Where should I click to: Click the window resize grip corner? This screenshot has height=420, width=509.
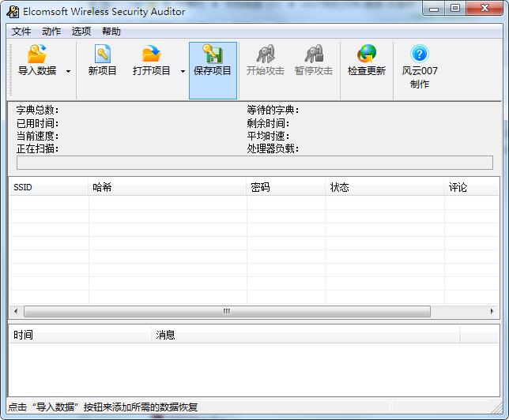click(497, 408)
